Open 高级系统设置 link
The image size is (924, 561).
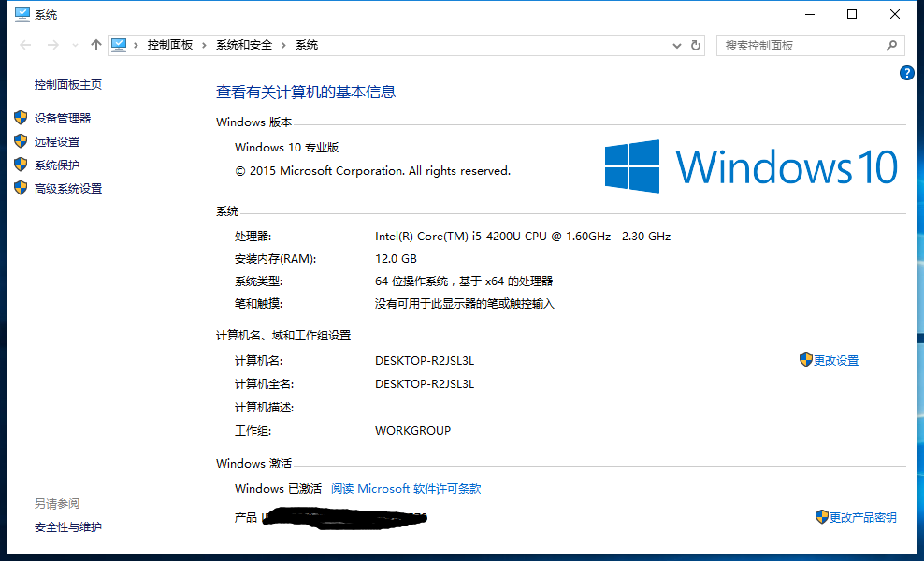tap(68, 189)
